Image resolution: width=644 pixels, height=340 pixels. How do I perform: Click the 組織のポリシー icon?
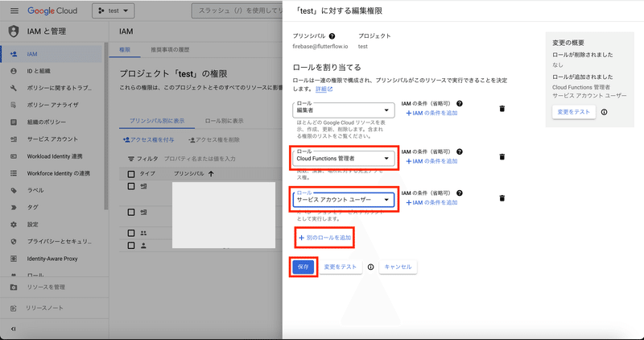point(14,122)
